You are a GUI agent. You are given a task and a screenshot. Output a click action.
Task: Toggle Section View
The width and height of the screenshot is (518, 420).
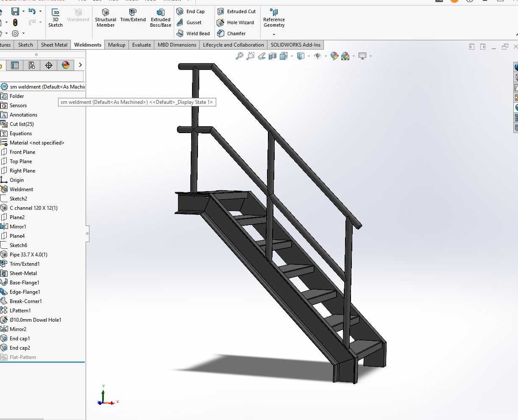273,56
